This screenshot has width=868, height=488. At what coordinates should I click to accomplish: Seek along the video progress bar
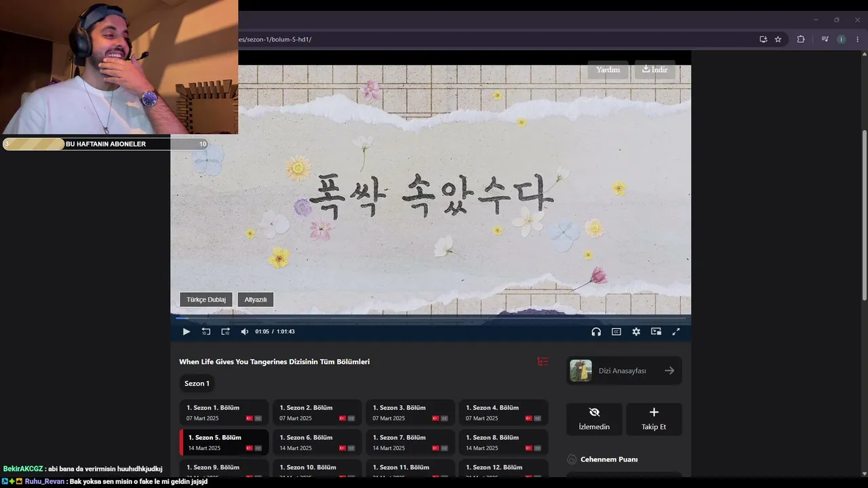pos(431,318)
